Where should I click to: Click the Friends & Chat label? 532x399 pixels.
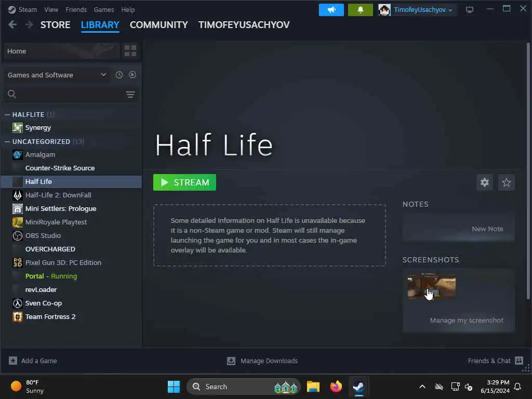tap(489, 361)
